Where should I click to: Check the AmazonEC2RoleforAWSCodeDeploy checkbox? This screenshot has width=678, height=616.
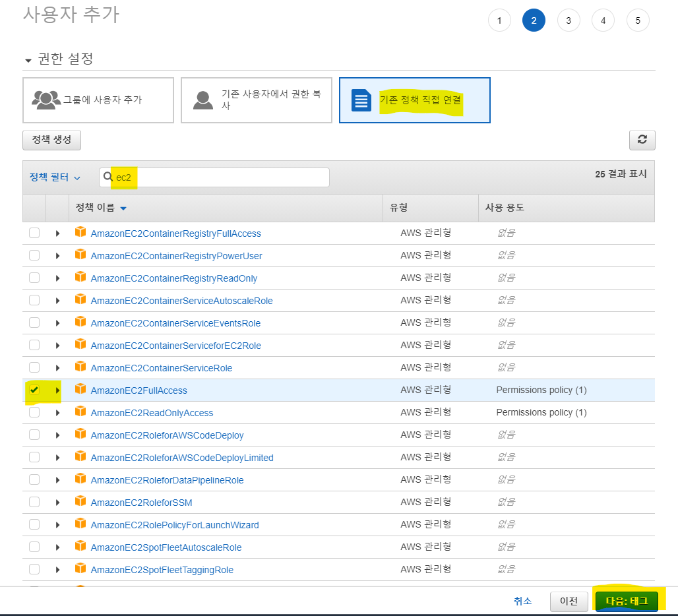[34, 435]
